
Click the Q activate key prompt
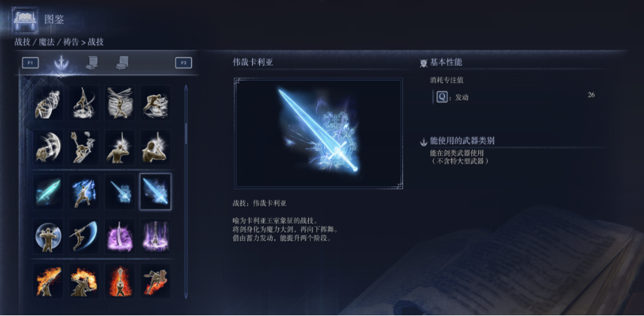coord(442,97)
